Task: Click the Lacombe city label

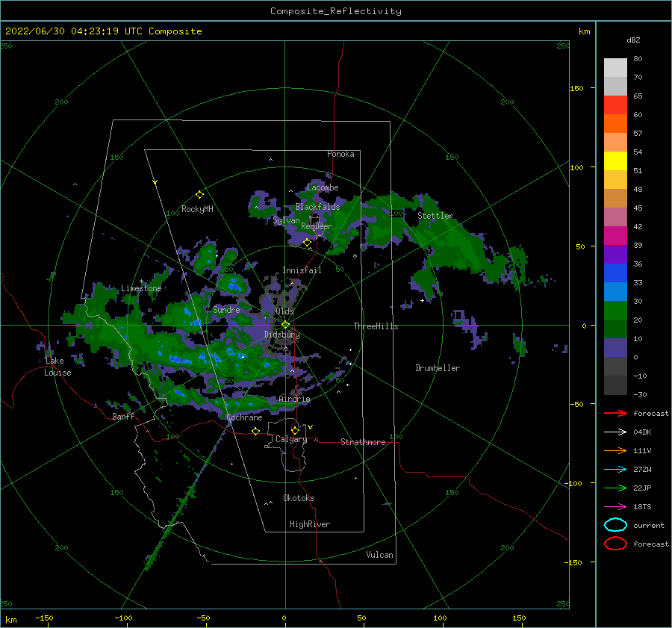Action: [323, 187]
